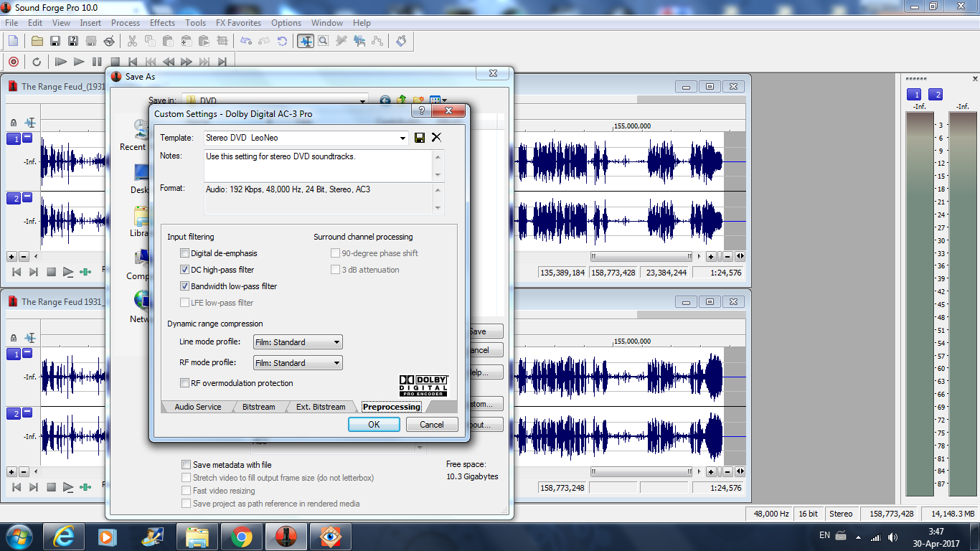Click the 16 bit status bar entry
980x551 pixels.
[x=809, y=514]
